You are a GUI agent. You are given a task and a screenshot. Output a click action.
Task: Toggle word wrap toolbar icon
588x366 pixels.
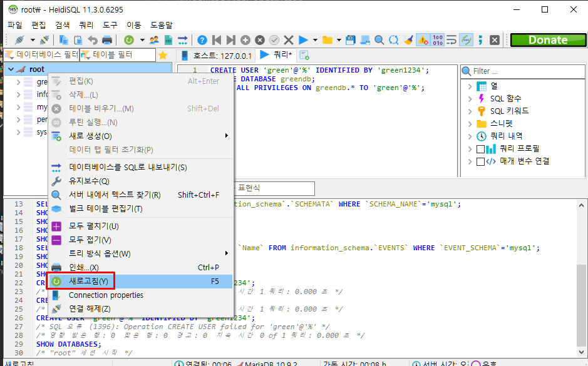(x=451, y=39)
